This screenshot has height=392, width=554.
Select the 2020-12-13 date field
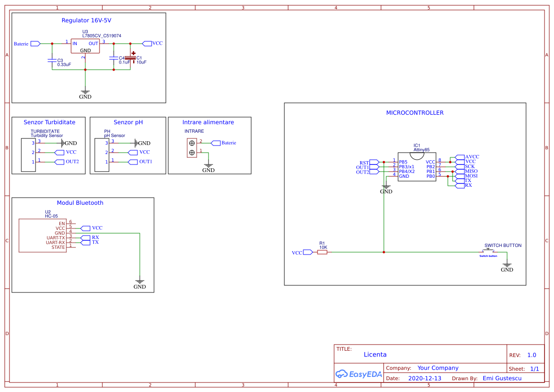pos(425,378)
